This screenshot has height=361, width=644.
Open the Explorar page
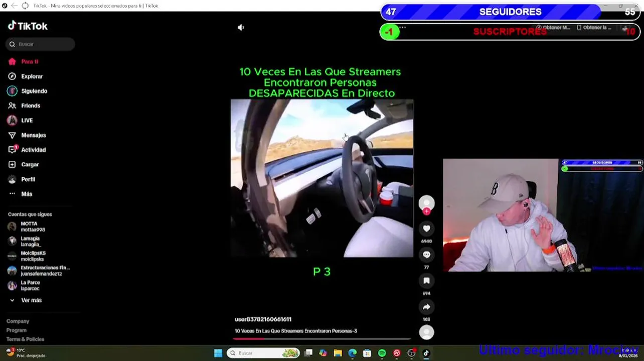pos(32,76)
